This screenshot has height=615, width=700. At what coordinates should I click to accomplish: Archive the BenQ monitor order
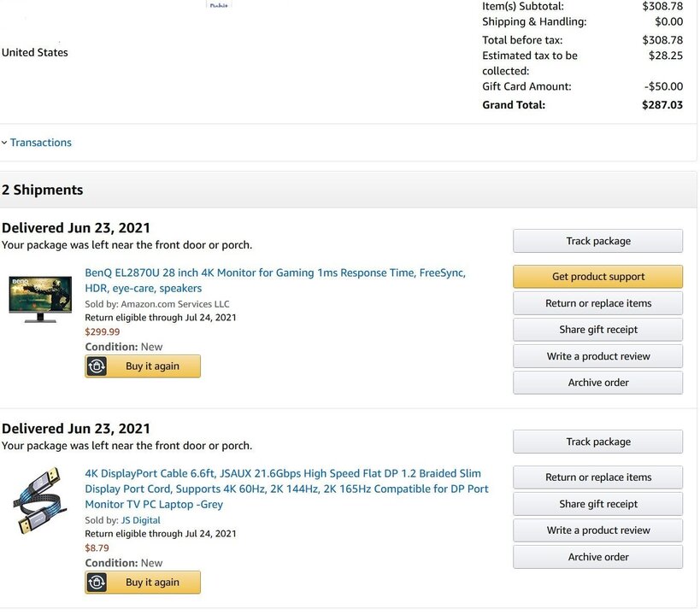pos(597,382)
